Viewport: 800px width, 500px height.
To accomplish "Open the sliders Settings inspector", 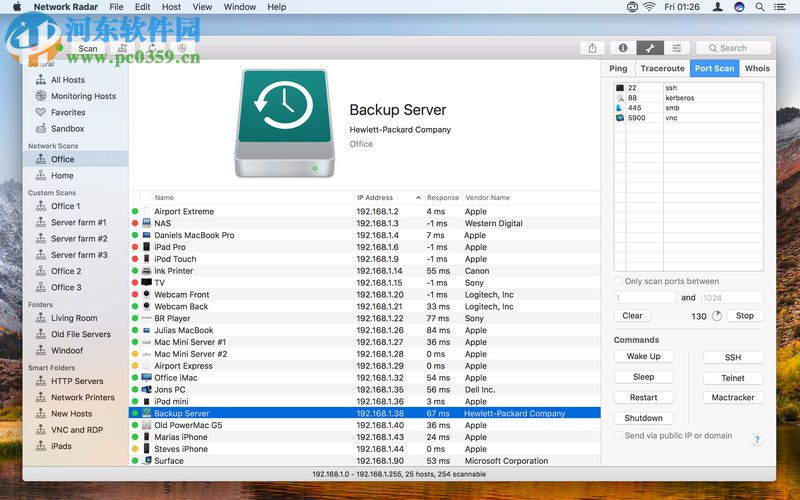I will (x=677, y=48).
